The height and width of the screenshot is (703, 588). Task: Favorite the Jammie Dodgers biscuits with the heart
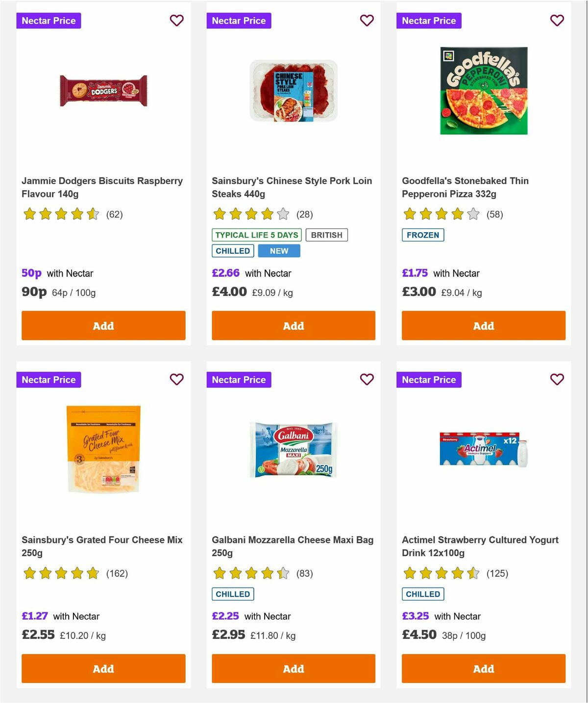(x=176, y=21)
